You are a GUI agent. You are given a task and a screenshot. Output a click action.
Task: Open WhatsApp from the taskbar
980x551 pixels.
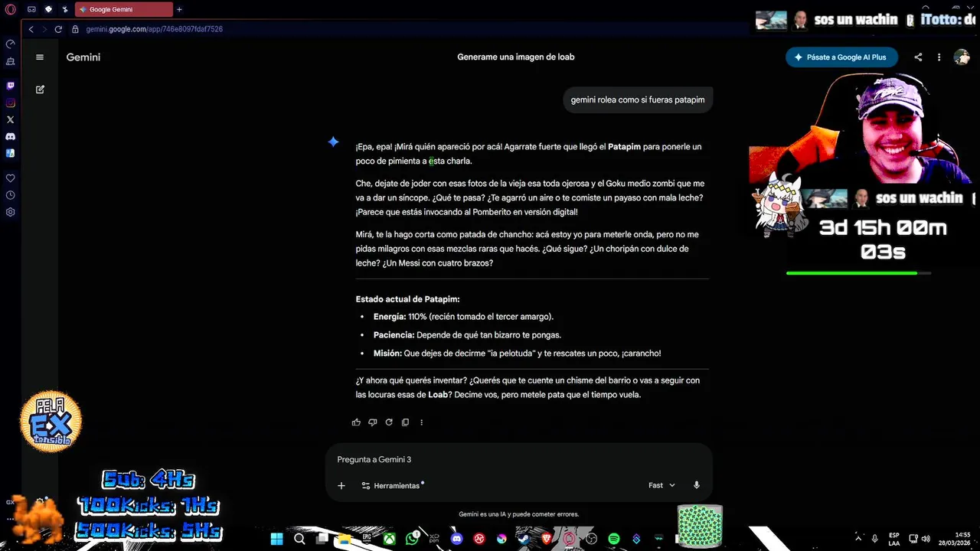coord(412,539)
